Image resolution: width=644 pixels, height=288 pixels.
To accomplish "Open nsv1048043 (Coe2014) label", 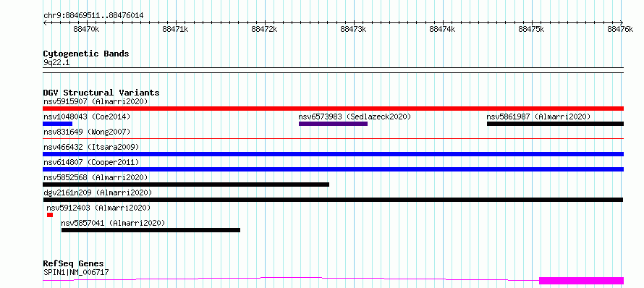I will 87,117.
